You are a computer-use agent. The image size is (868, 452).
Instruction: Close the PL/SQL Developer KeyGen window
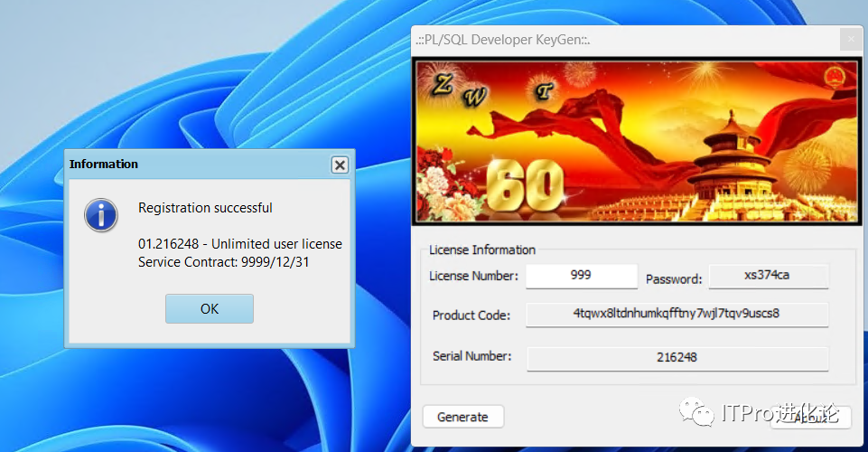(x=851, y=40)
